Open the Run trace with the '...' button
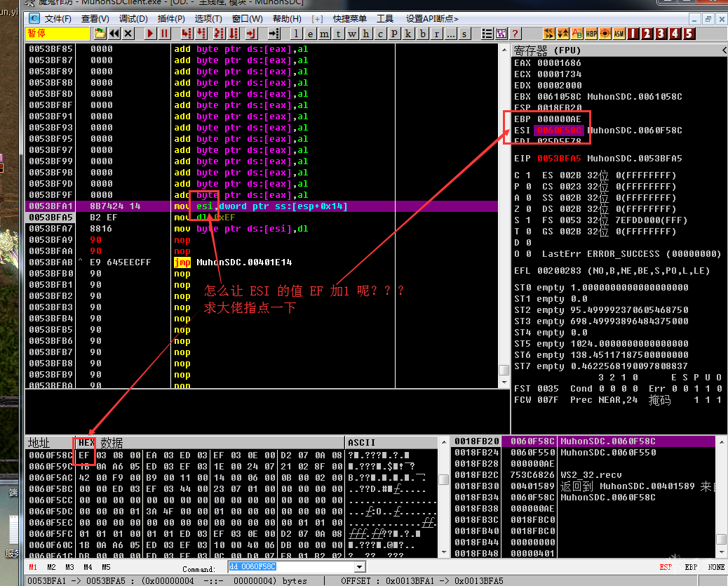 (450, 34)
